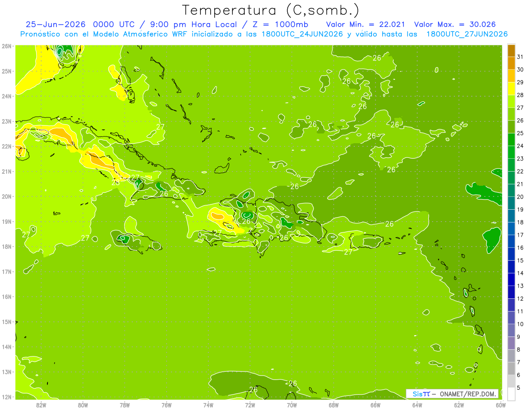Click the "8" label on the color scale

point(519,350)
